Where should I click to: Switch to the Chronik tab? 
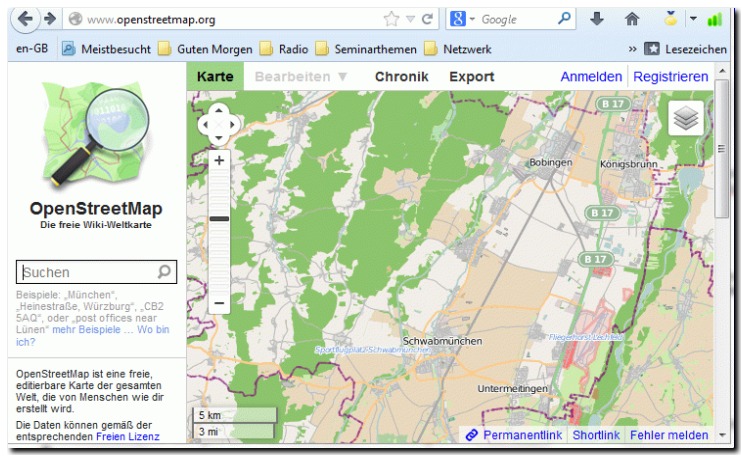click(401, 77)
